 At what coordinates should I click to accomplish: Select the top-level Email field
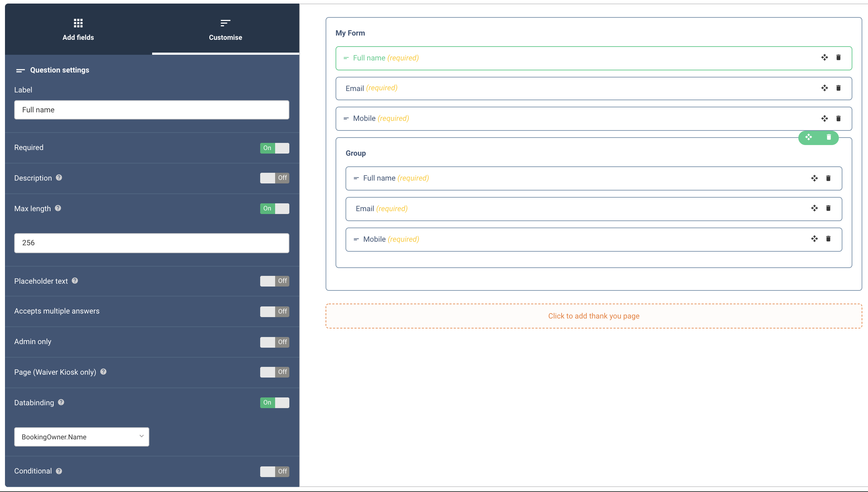coord(594,88)
